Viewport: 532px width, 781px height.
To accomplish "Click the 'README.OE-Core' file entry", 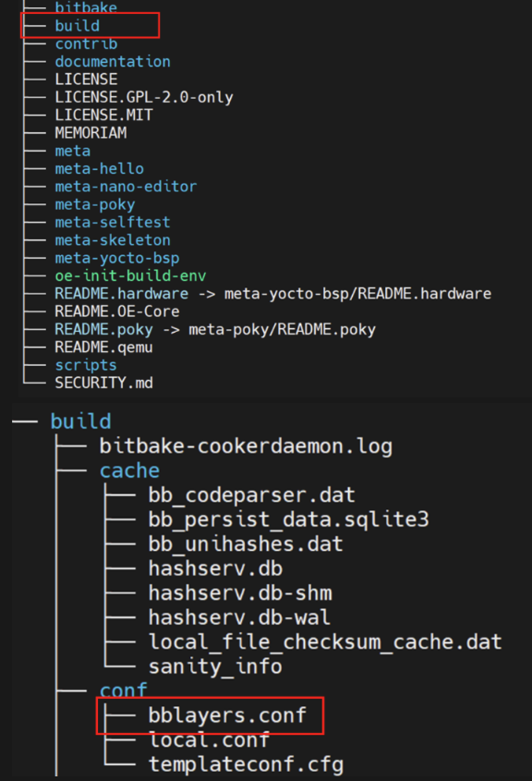I will pyautogui.click(x=117, y=311).
